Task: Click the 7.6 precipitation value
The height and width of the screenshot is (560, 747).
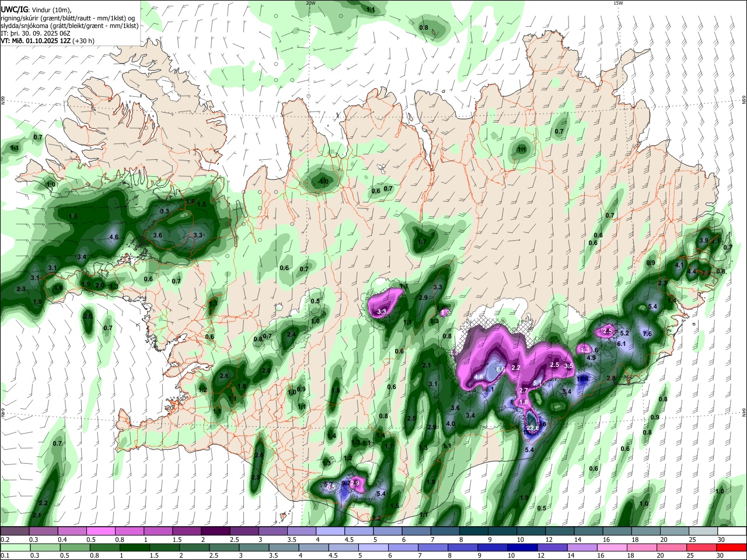Action: click(647, 334)
